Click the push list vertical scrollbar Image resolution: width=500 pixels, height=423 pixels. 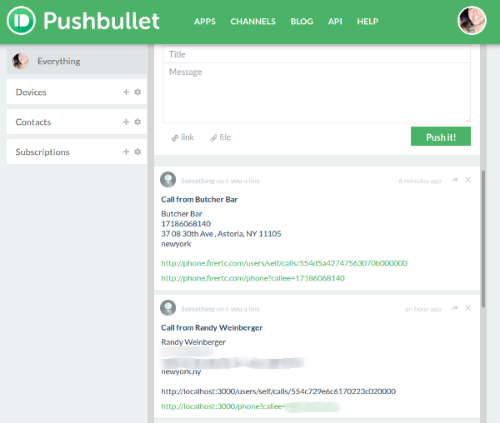(x=483, y=239)
